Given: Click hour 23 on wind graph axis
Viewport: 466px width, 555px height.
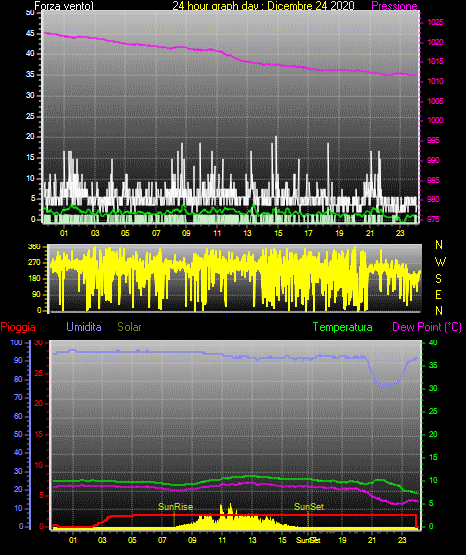Looking at the screenshot, I should (400, 233).
